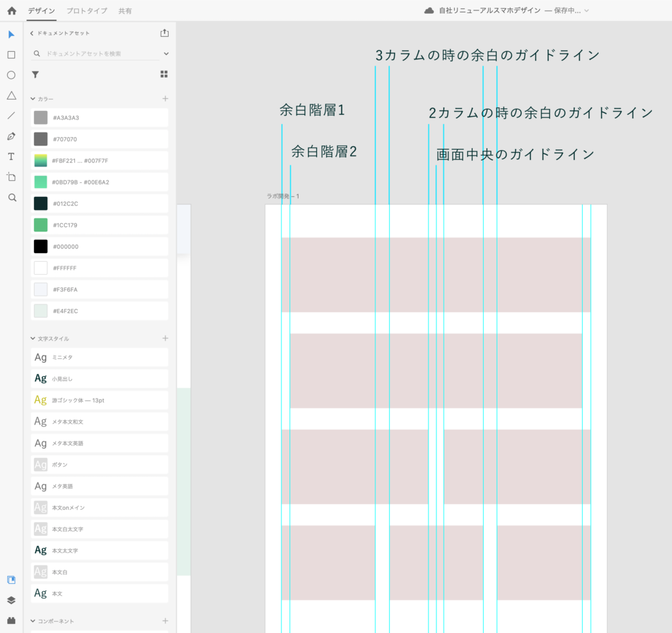Viewport: 672px width, 633px height.
Task: Switch assets to grid view
Action: coord(164,75)
